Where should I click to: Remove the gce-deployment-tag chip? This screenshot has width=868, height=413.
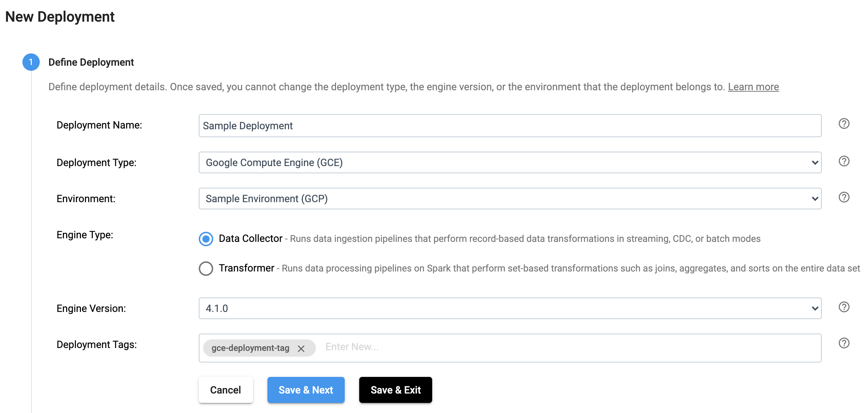click(301, 348)
